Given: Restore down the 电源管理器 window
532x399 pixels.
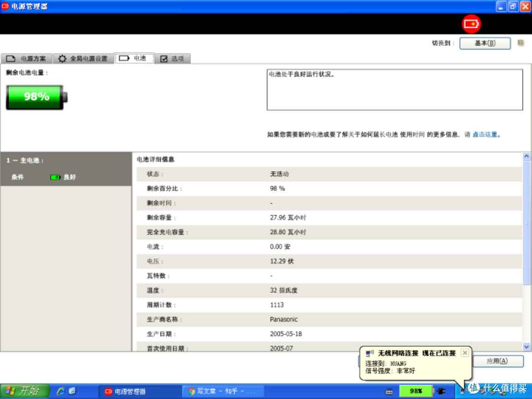Looking at the screenshot, I should 513,6.
